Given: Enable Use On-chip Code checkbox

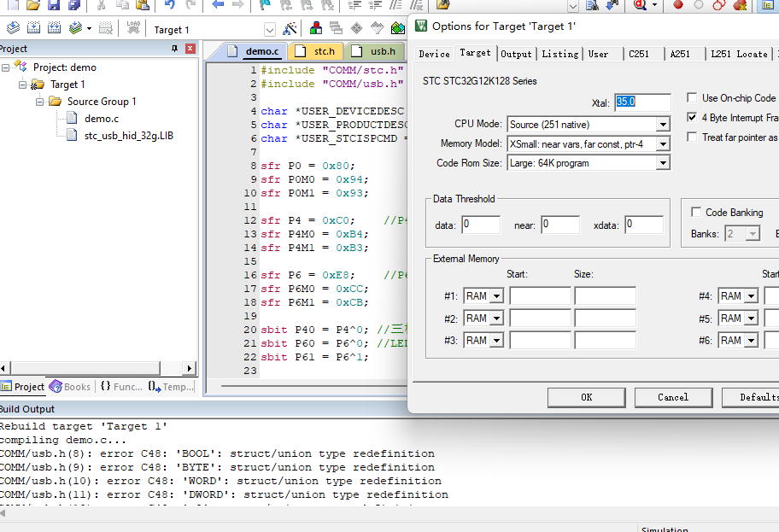Looking at the screenshot, I should point(692,97).
